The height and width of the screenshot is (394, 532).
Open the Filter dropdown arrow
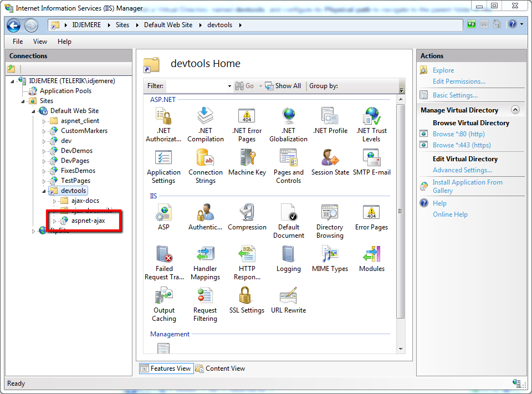tap(229, 86)
